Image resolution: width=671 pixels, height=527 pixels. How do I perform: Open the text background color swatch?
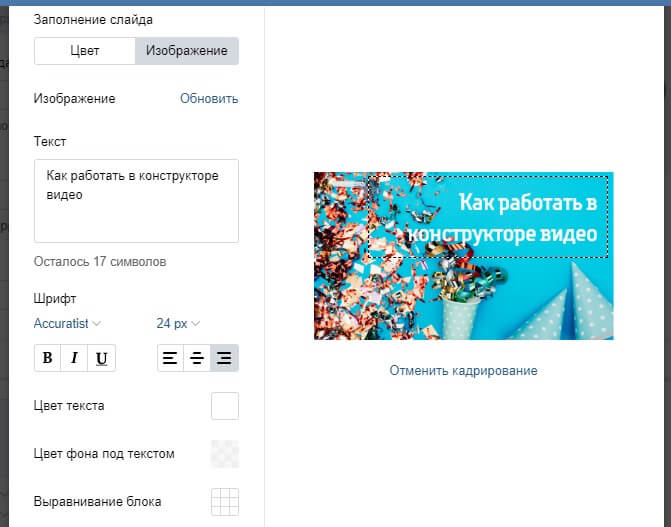(225, 454)
